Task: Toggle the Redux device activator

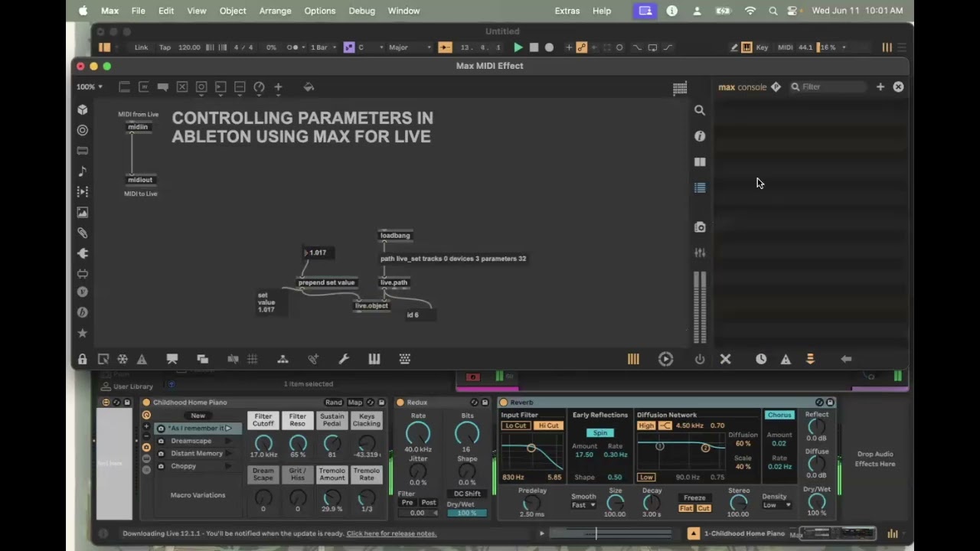Action: point(400,403)
